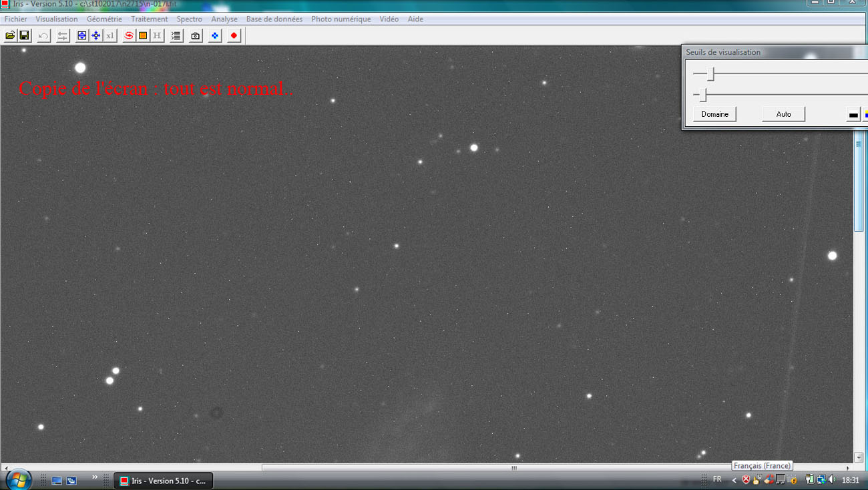Click the blue crosshair target toolbar icon
This screenshot has height=490, width=868.
(x=82, y=35)
